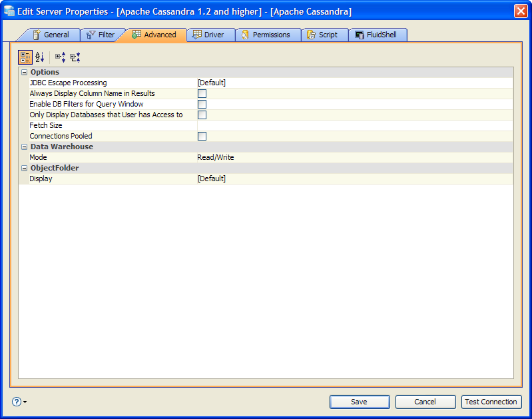The image size is (532, 419).
Task: Sort properties alphabetically with A-Z icon
Action: 40,57
